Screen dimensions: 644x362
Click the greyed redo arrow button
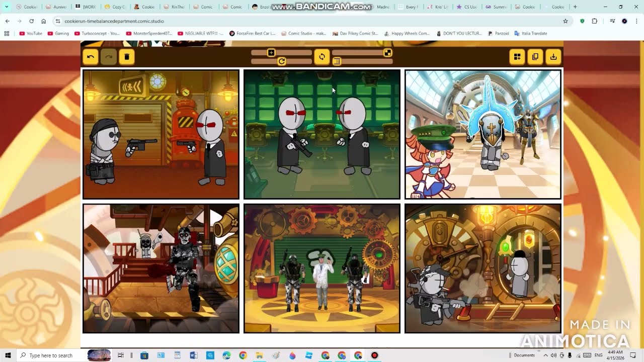click(x=109, y=57)
